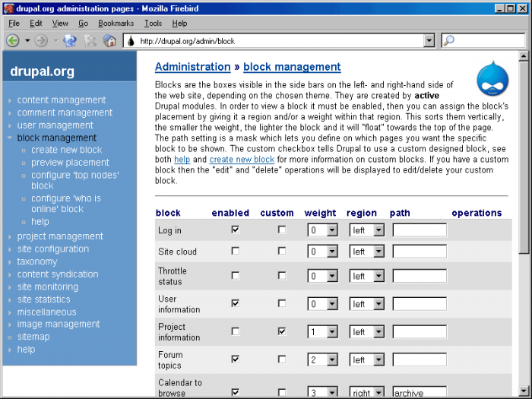Image resolution: width=532 pixels, height=399 pixels.
Task: Click path field for Log in block
Action: (420, 230)
